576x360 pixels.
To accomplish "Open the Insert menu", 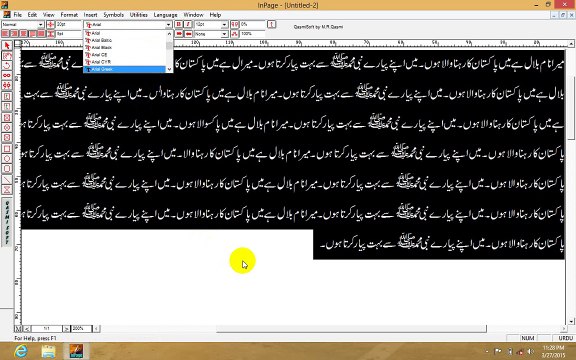I will pyautogui.click(x=90, y=15).
